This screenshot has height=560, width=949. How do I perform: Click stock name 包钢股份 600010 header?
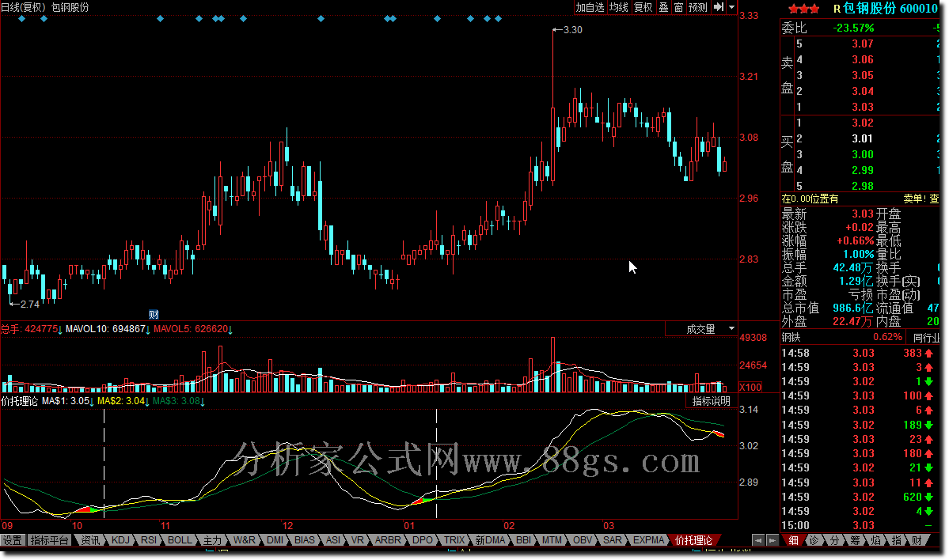(x=890, y=9)
